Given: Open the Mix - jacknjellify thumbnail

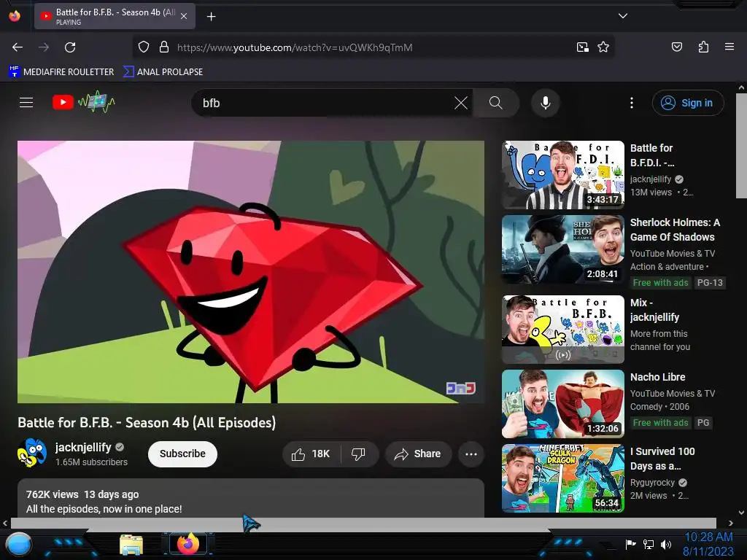Looking at the screenshot, I should 563,330.
